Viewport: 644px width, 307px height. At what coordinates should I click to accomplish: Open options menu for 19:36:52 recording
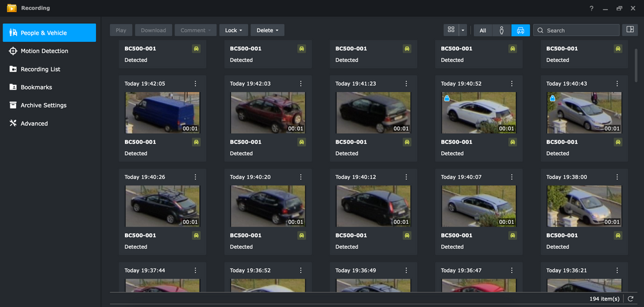(301, 270)
